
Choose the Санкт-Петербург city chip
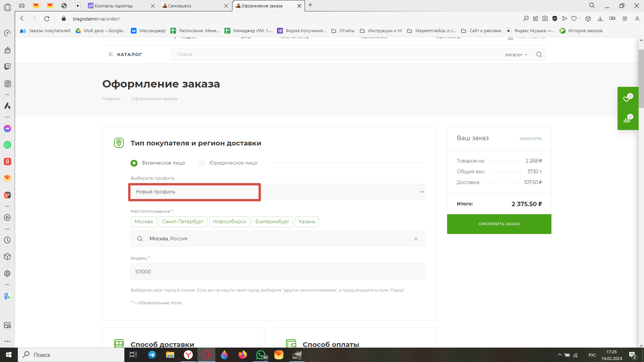tap(183, 222)
